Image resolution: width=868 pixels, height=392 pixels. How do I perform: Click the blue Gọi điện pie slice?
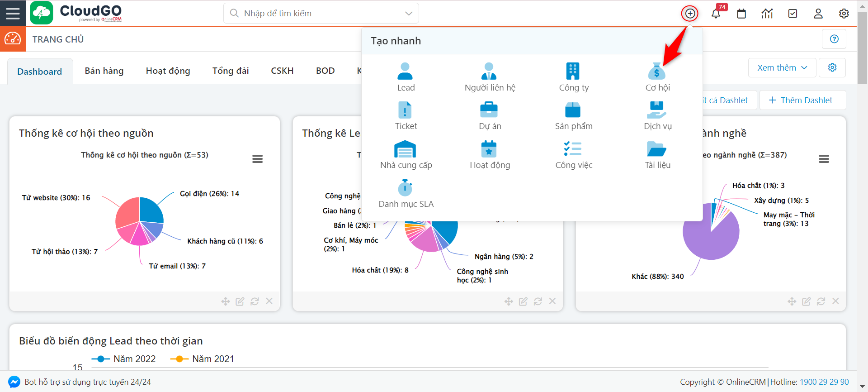pos(151,210)
